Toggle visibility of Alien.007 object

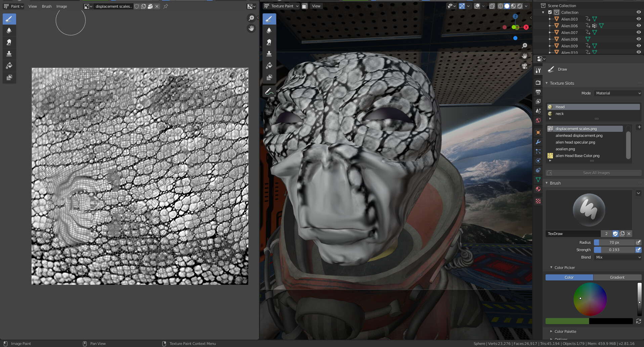pyautogui.click(x=639, y=33)
